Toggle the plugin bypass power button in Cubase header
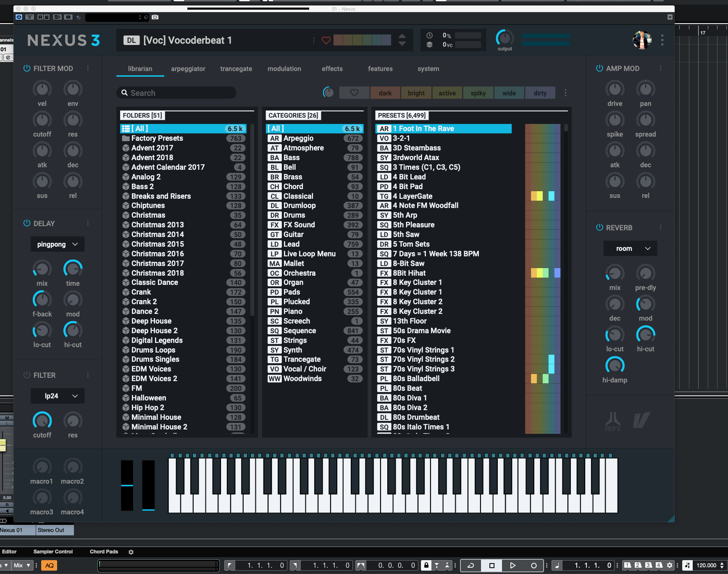 click(x=19, y=17)
